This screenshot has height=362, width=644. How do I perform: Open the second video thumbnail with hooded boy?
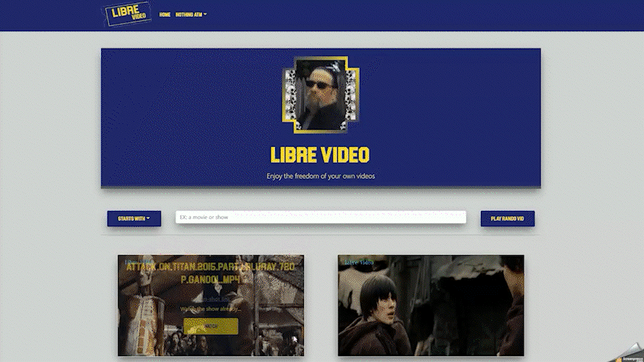click(x=431, y=305)
